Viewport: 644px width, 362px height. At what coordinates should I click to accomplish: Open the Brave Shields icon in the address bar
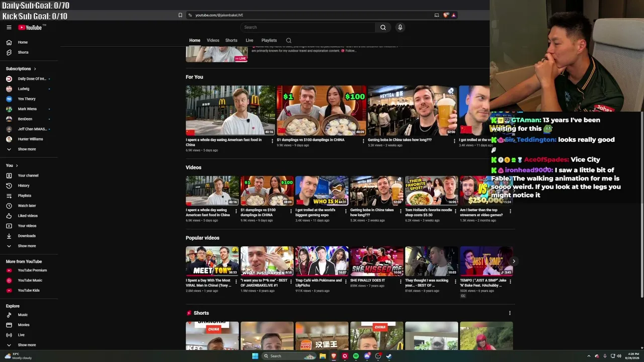click(445, 15)
